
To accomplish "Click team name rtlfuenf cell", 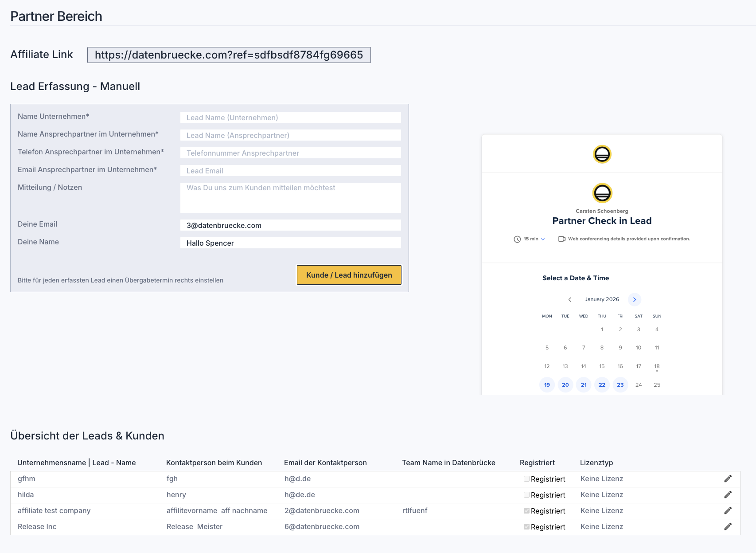I will click(415, 510).
